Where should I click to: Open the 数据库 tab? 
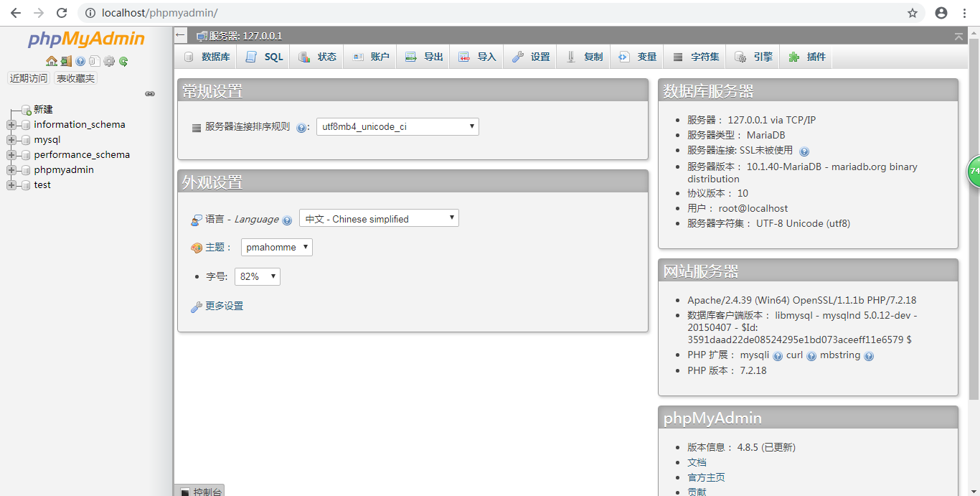207,57
